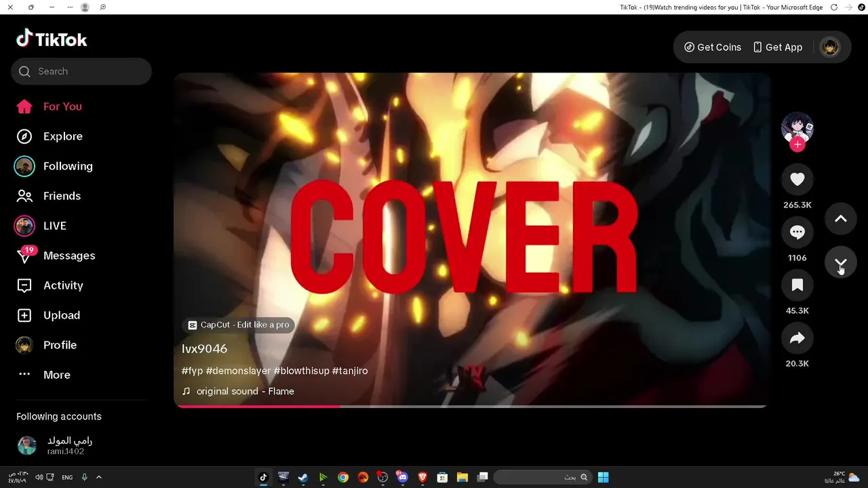The height and width of the screenshot is (488, 868).
Task: Click the Get Coins button
Action: click(713, 47)
